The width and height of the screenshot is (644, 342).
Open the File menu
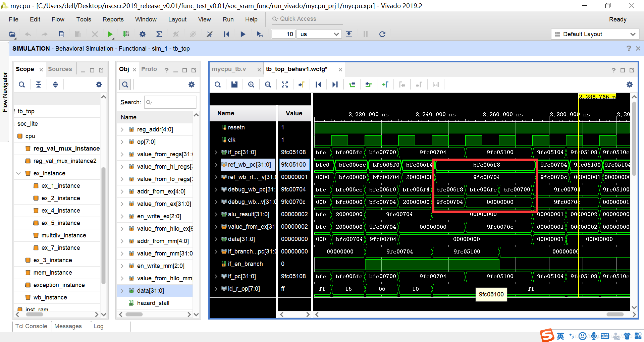click(13, 19)
